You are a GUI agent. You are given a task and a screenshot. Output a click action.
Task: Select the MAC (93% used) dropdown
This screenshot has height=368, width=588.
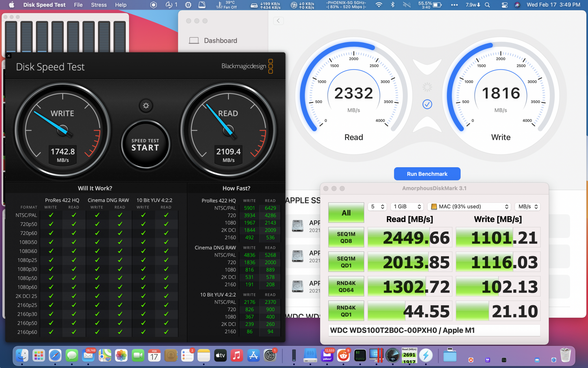point(469,207)
